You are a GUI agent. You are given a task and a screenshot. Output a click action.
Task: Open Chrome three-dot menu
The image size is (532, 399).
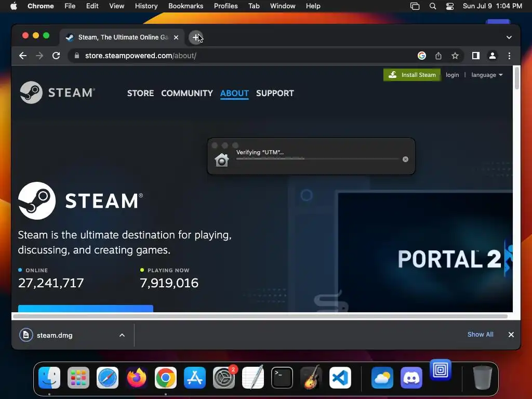coord(509,56)
